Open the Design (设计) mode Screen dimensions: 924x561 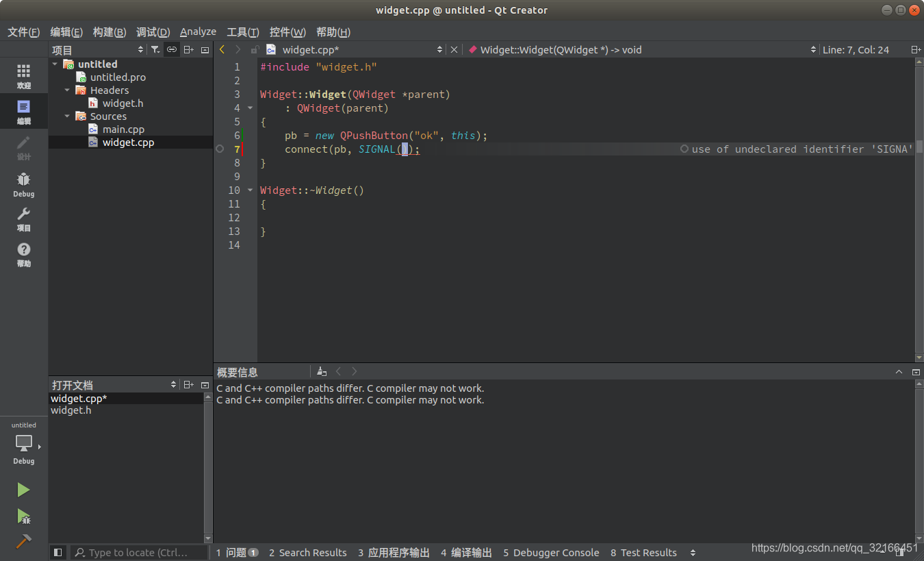pos(24,147)
